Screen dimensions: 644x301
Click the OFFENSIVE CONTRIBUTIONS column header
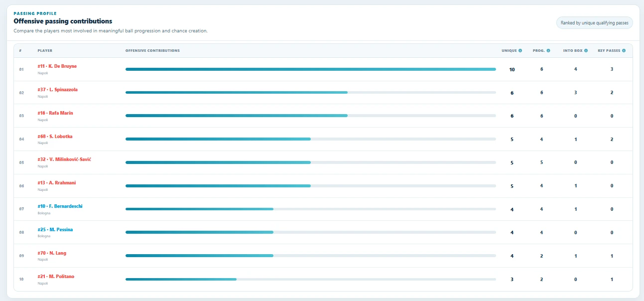(152, 51)
